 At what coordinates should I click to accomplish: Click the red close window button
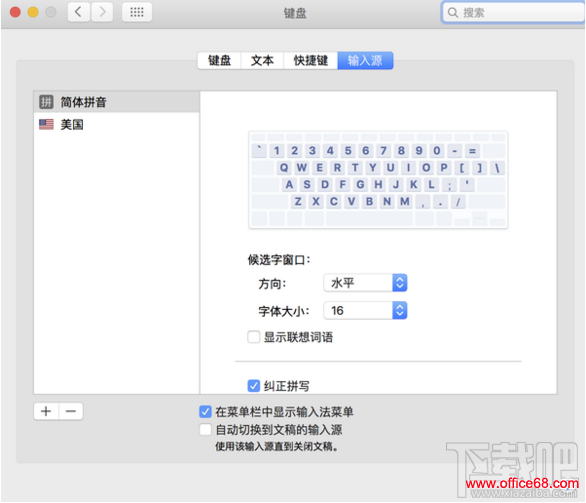[x=15, y=12]
